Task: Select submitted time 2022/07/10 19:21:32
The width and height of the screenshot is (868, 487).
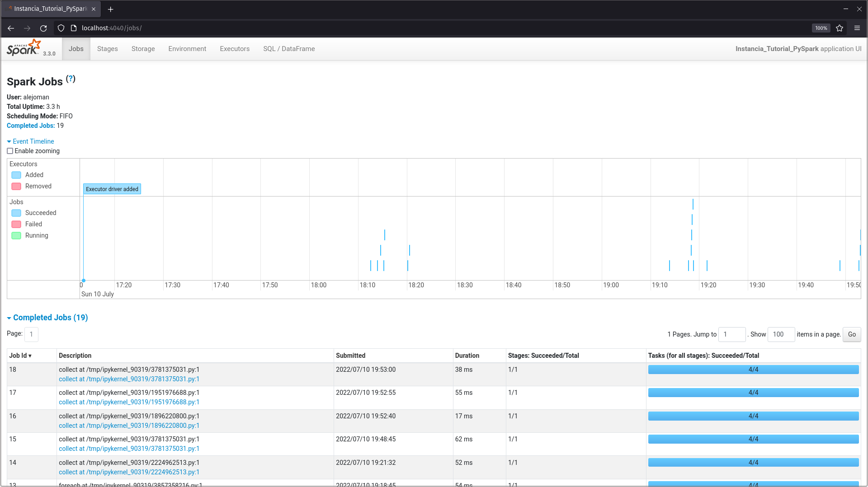Action: 366,463
